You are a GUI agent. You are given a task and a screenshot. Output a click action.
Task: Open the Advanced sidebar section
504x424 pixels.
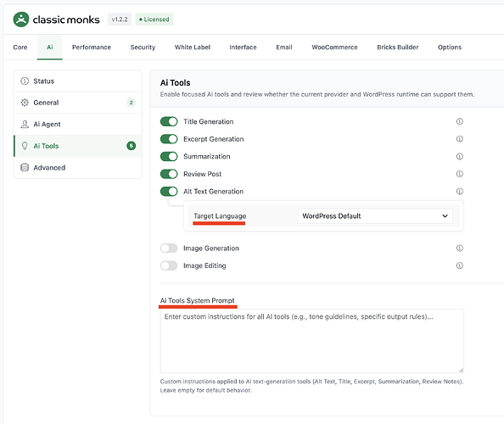pyautogui.click(x=78, y=168)
